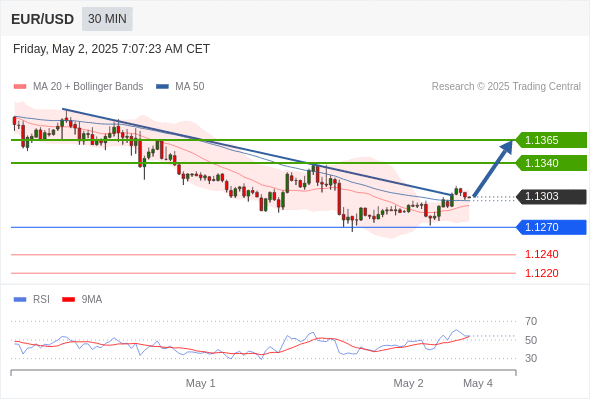Click the EUR/USD pair title
The height and width of the screenshot is (400, 590).
43,19
